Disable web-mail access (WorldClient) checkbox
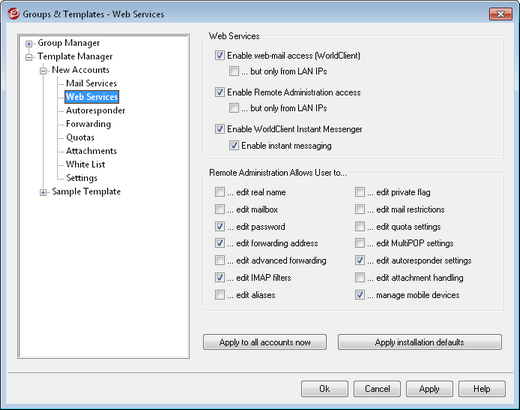Screen dimensions: 520x410 [x=220, y=55]
